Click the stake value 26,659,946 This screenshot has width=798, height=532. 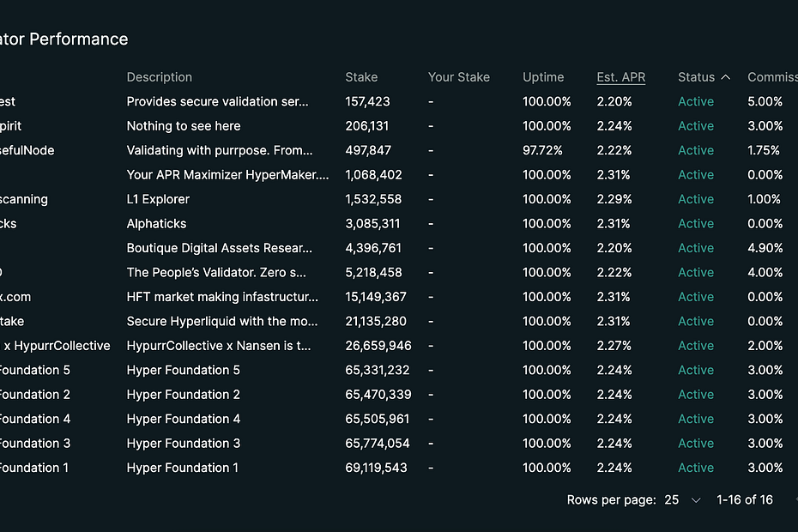pyautogui.click(x=378, y=346)
